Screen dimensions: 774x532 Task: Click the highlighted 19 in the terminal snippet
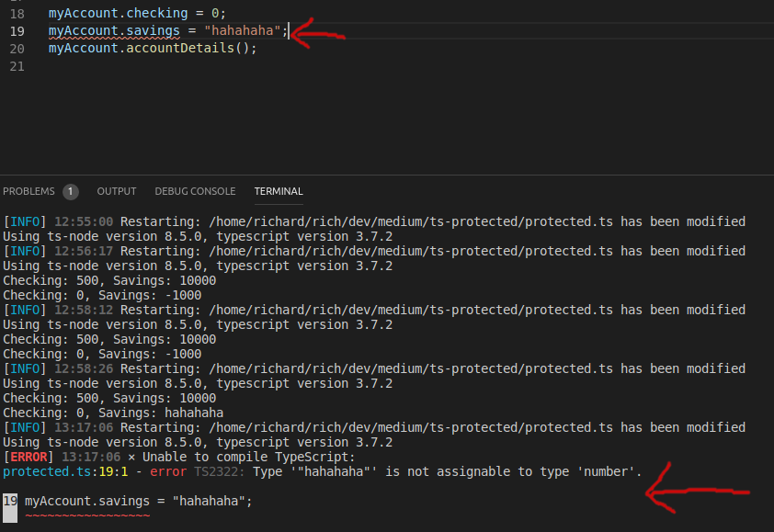coord(8,501)
